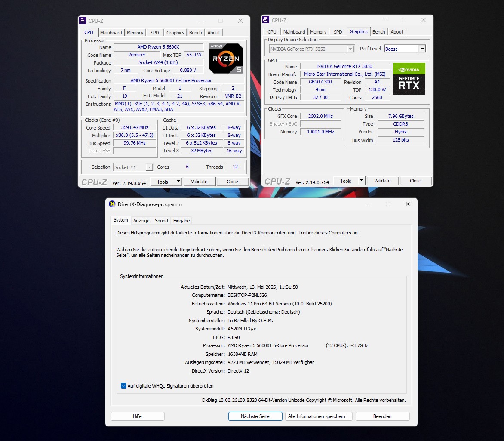Click Alle Informationen speichern button
This screenshot has width=504, height=441.
click(319, 416)
